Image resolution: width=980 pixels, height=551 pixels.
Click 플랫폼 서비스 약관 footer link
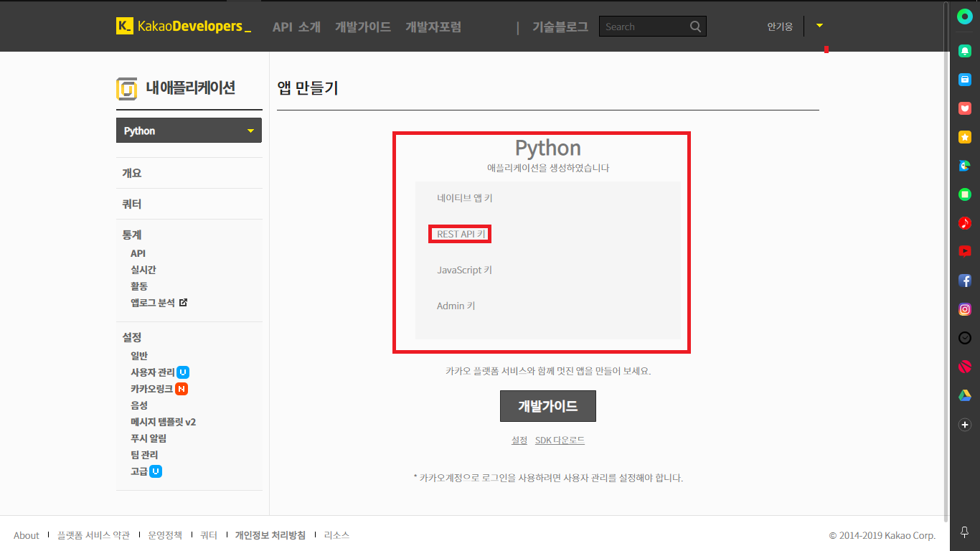pos(94,535)
